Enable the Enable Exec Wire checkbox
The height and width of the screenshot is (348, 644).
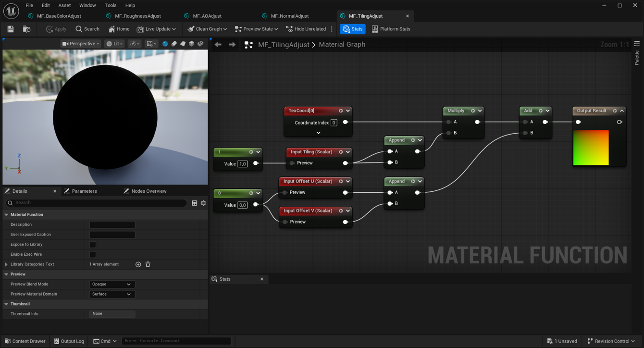click(x=93, y=254)
